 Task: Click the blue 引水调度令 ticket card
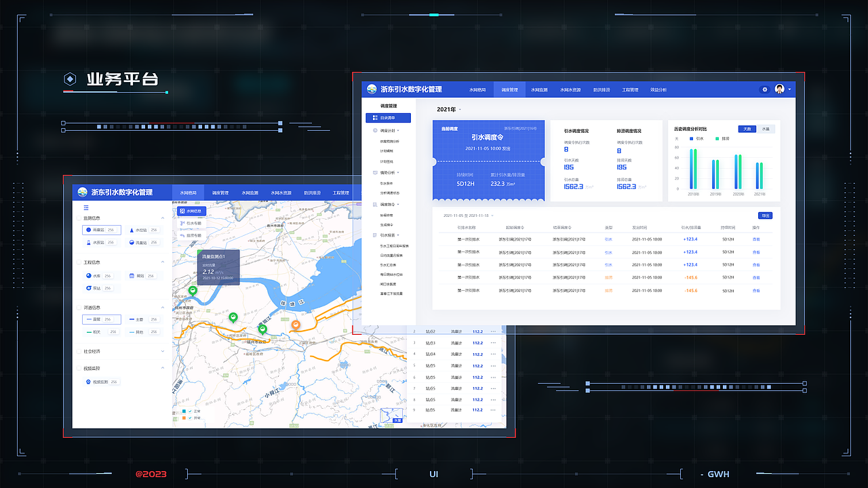click(x=488, y=161)
